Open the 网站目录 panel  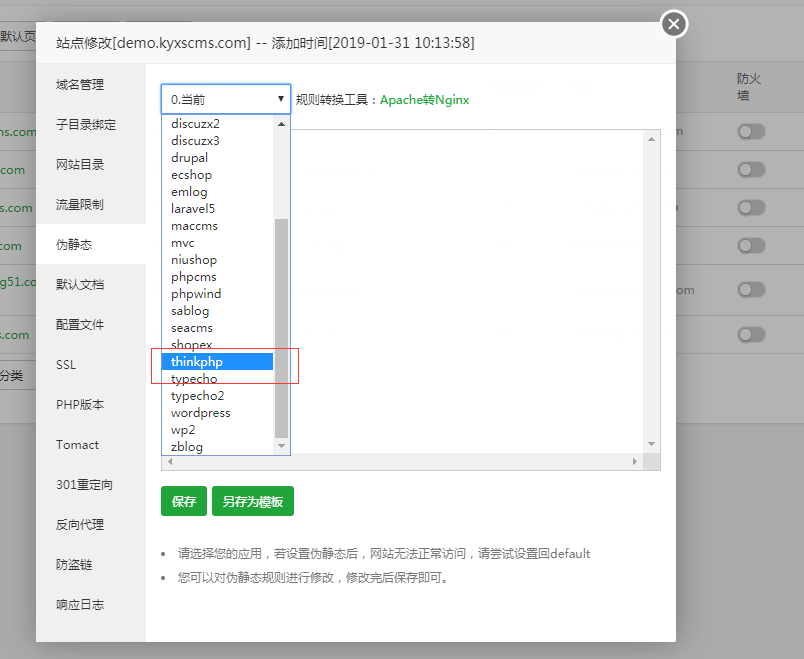[x=80, y=164]
